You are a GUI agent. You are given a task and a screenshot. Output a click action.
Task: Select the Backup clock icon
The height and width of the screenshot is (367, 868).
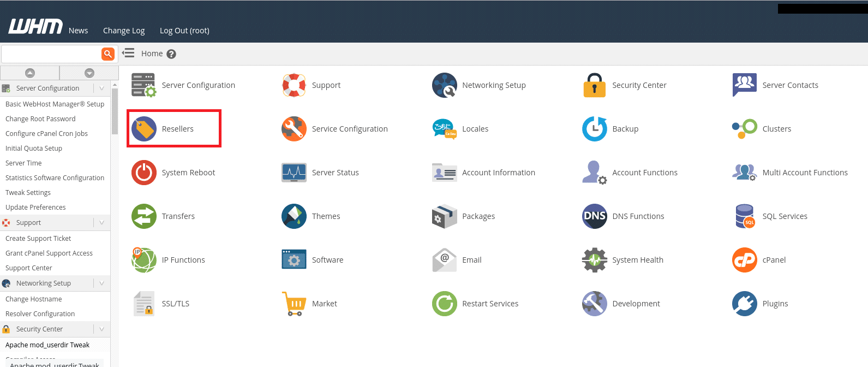coord(594,129)
